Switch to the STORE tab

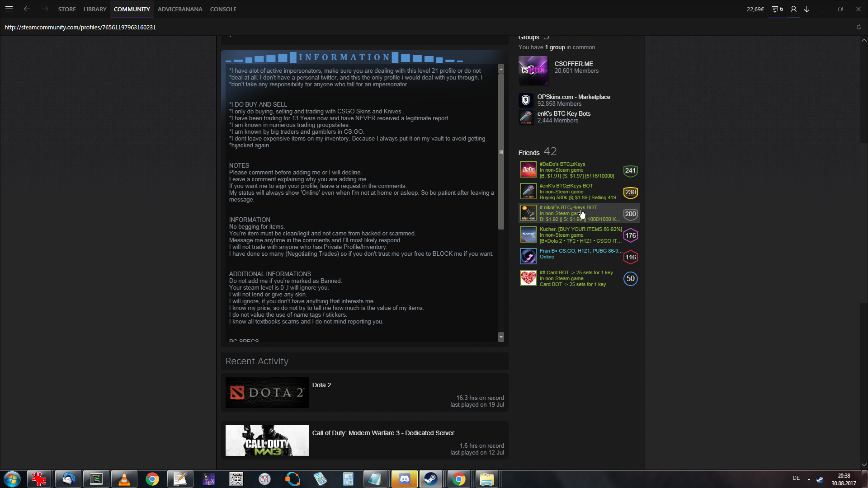tap(67, 9)
